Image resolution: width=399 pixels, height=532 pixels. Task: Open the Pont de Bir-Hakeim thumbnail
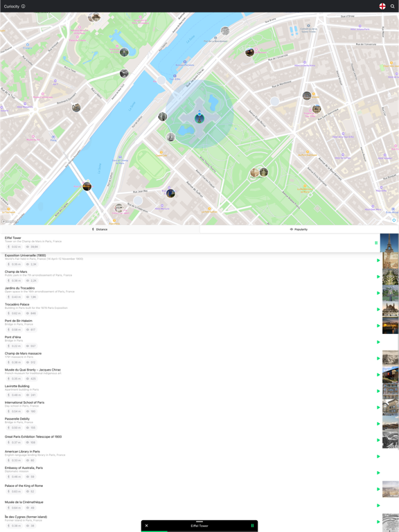391,326
